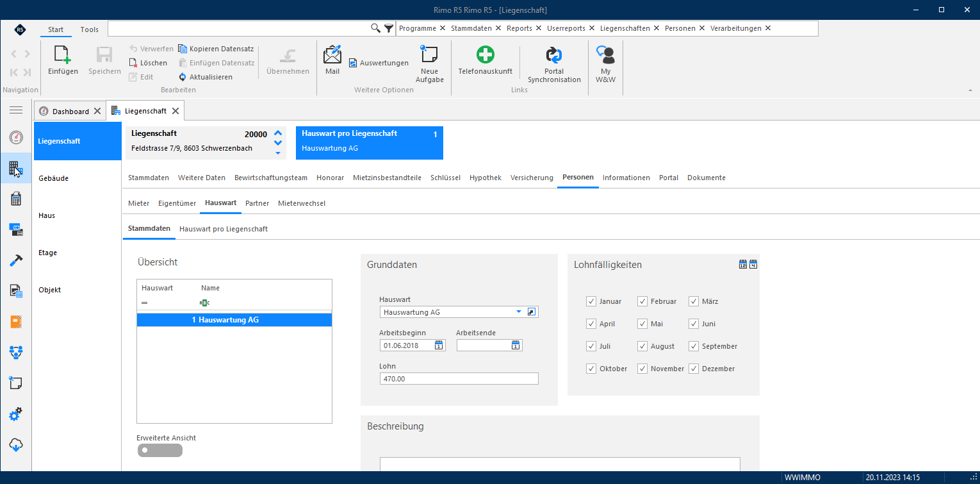This screenshot has width=980, height=484.
Task: Click the filter funnel icon in search bar
Action: [x=389, y=28]
